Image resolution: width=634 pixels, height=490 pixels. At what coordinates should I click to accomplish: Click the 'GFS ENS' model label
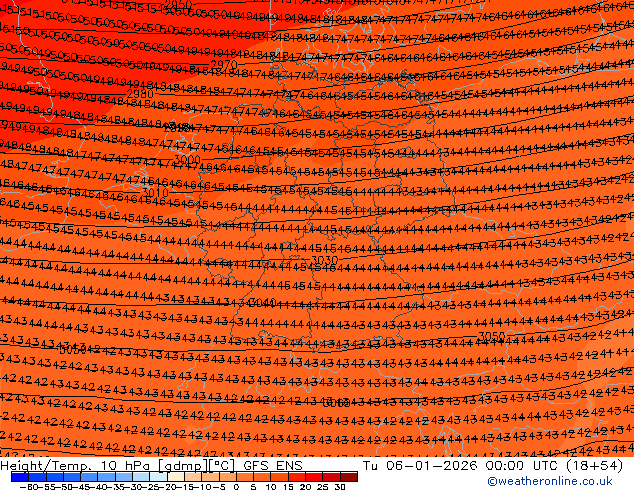click(273, 466)
